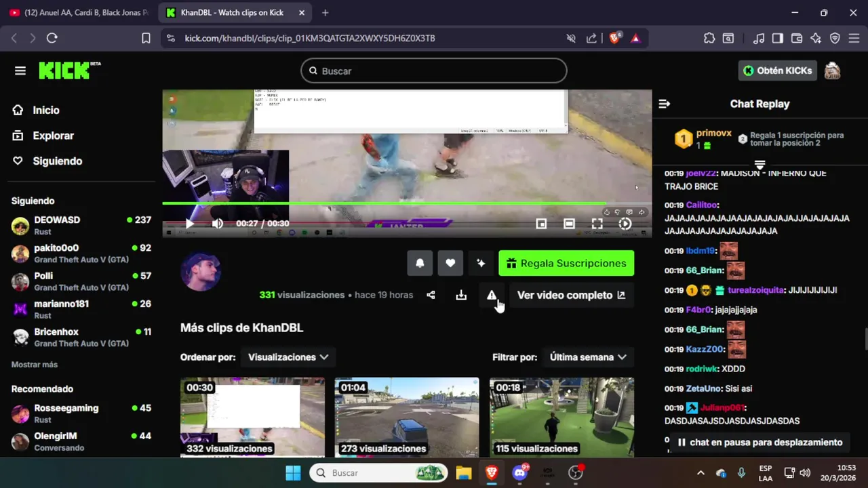Open marianno181 channel in sidebar

81,309
